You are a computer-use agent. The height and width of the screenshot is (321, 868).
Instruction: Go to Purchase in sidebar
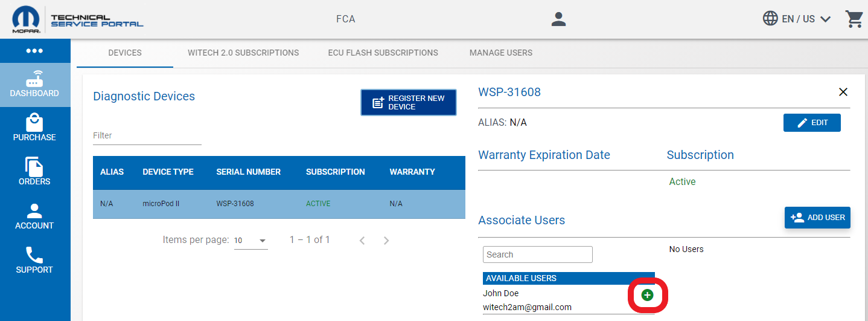pyautogui.click(x=34, y=129)
